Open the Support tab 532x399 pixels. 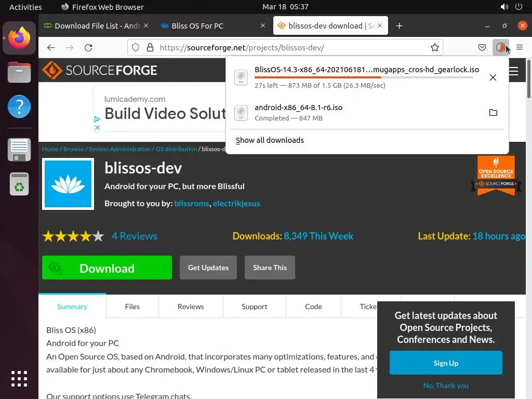click(x=255, y=307)
